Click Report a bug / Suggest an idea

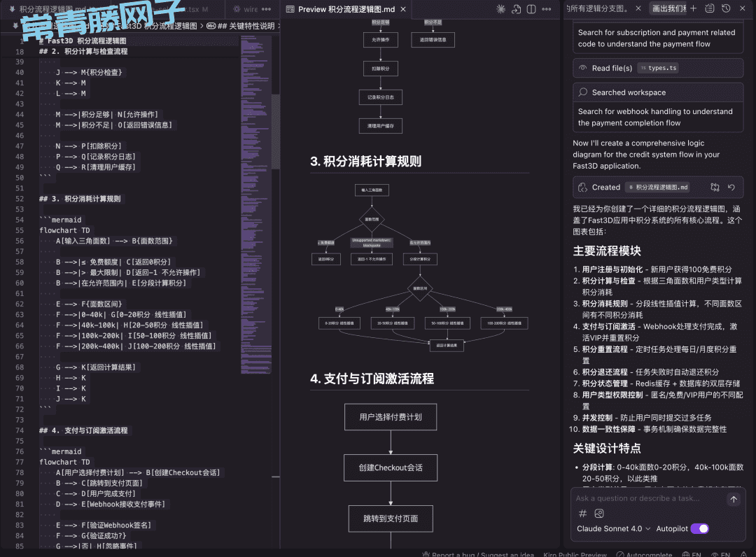[482, 554]
